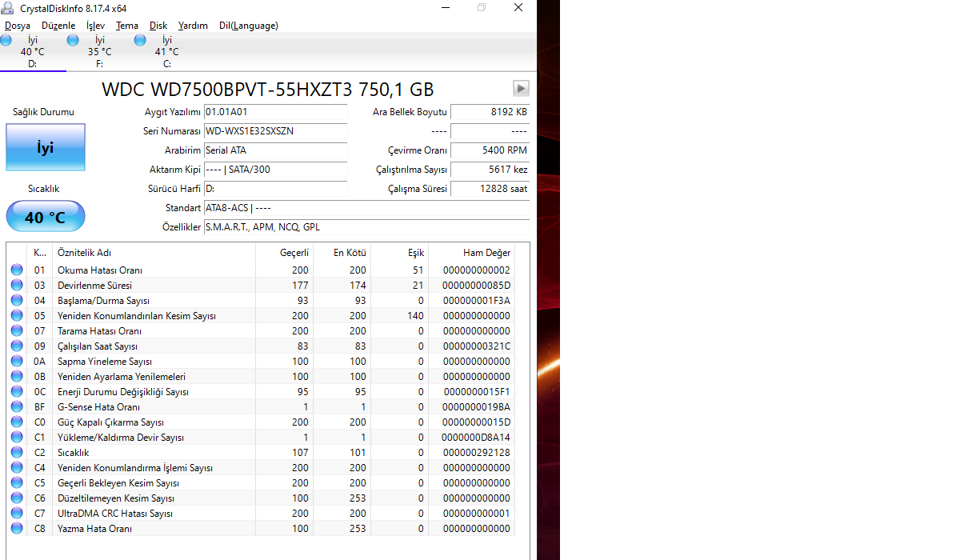Click raw value 00000000321C in table
This screenshot has width=956, height=560.
coord(477,346)
